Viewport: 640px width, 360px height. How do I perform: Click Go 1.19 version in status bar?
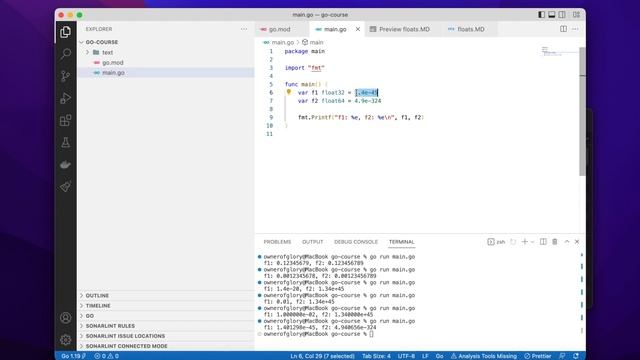(x=73, y=356)
